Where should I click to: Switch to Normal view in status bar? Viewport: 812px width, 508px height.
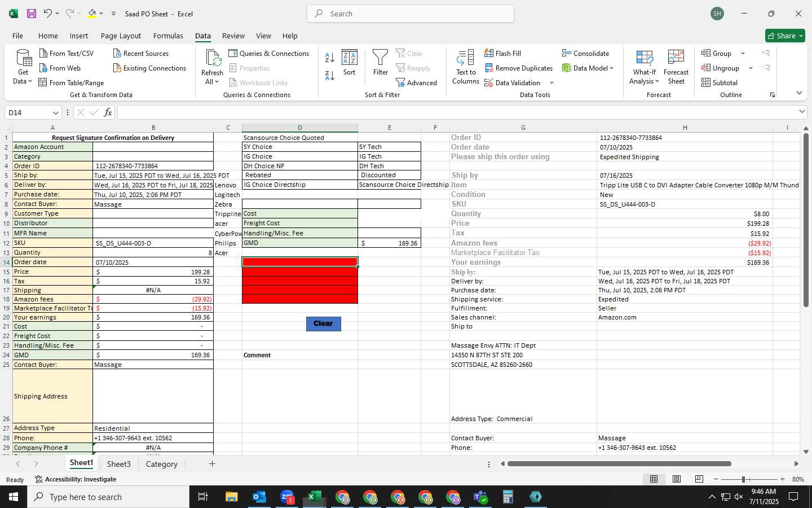click(x=654, y=479)
